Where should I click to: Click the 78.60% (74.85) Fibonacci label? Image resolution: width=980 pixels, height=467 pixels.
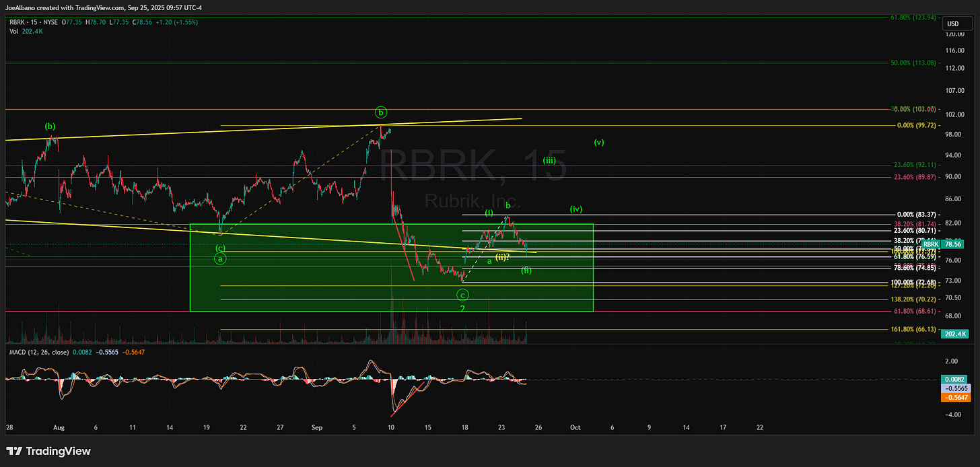pyautogui.click(x=915, y=266)
